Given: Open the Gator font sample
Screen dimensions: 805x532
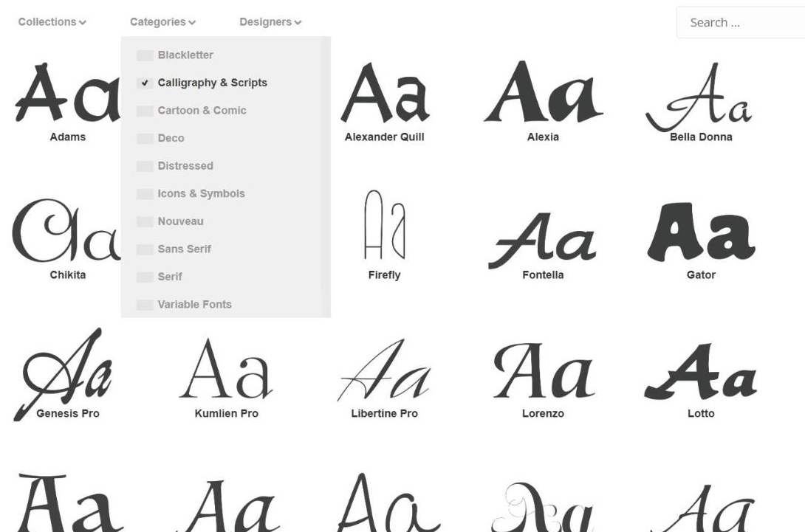Looking at the screenshot, I should tap(701, 232).
